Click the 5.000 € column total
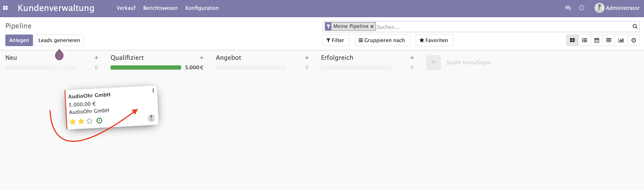 pos(194,67)
